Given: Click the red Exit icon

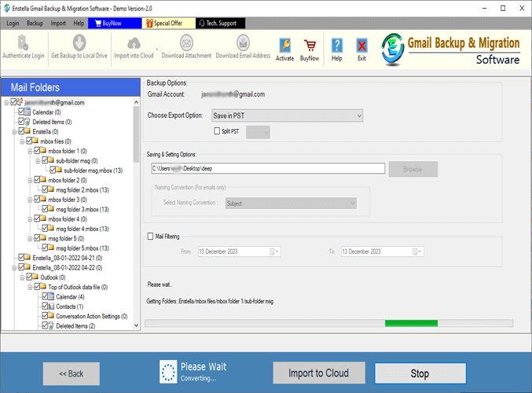Looking at the screenshot, I should tap(361, 47).
